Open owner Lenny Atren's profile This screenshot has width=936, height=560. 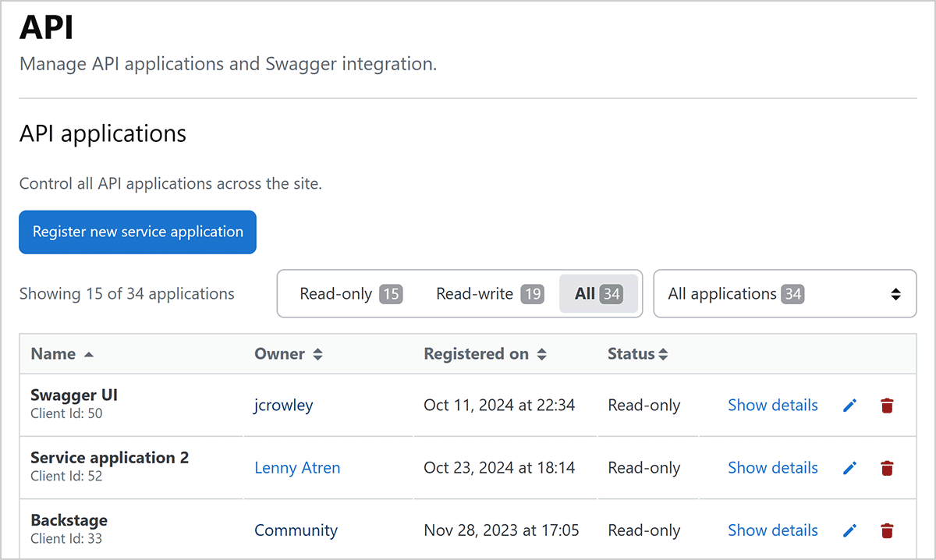(x=297, y=468)
